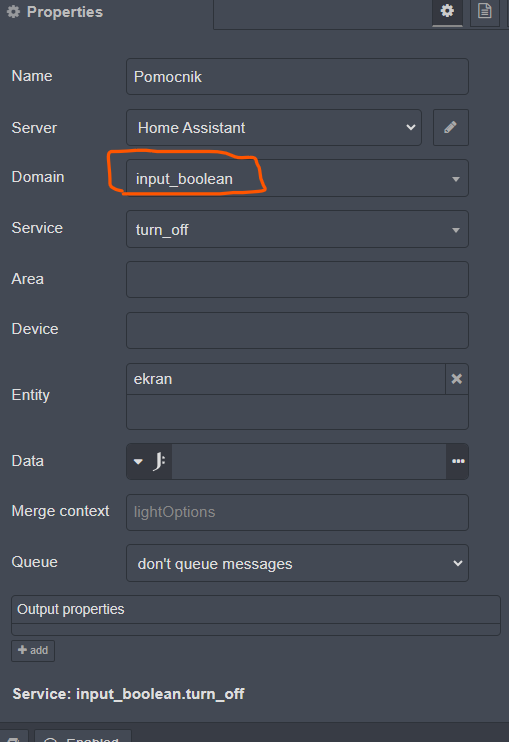This screenshot has height=742, width=509.
Task: Open the node description document tab
Action: click(484, 12)
